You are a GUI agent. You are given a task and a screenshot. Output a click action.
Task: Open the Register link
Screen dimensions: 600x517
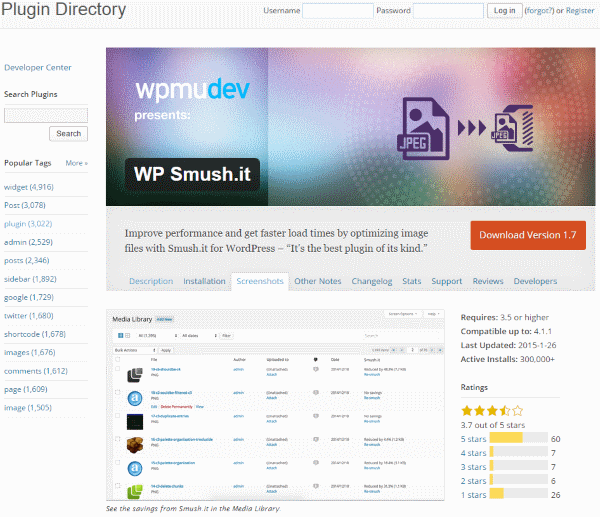click(x=580, y=11)
